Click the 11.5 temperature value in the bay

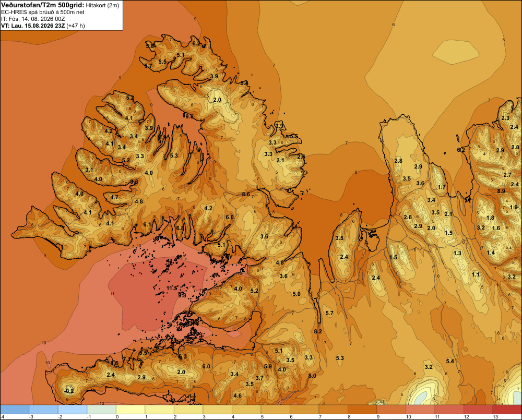(172, 288)
